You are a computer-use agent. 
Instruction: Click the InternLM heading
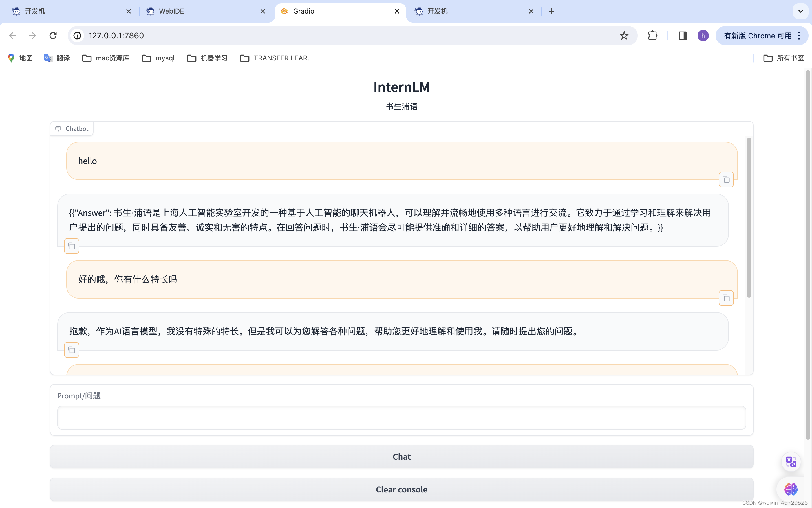(402, 87)
